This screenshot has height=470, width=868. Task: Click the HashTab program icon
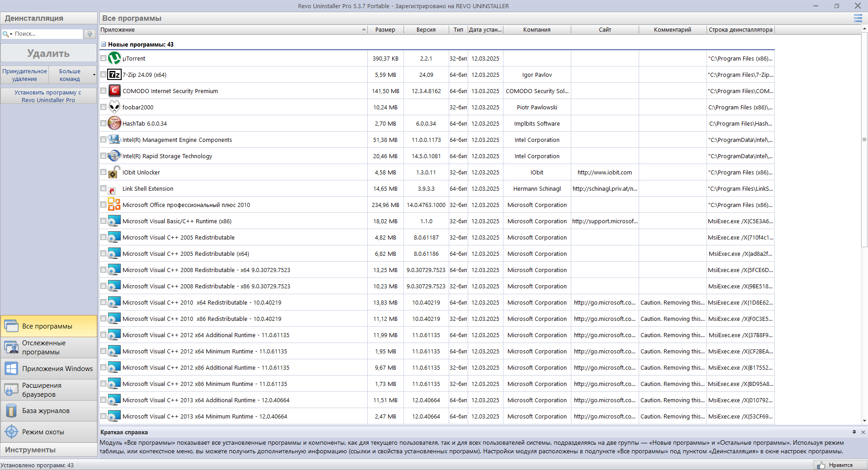click(x=114, y=123)
